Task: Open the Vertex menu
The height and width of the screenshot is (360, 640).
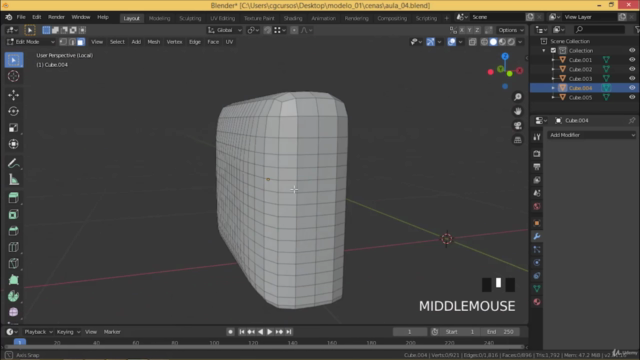Action: (x=174, y=42)
